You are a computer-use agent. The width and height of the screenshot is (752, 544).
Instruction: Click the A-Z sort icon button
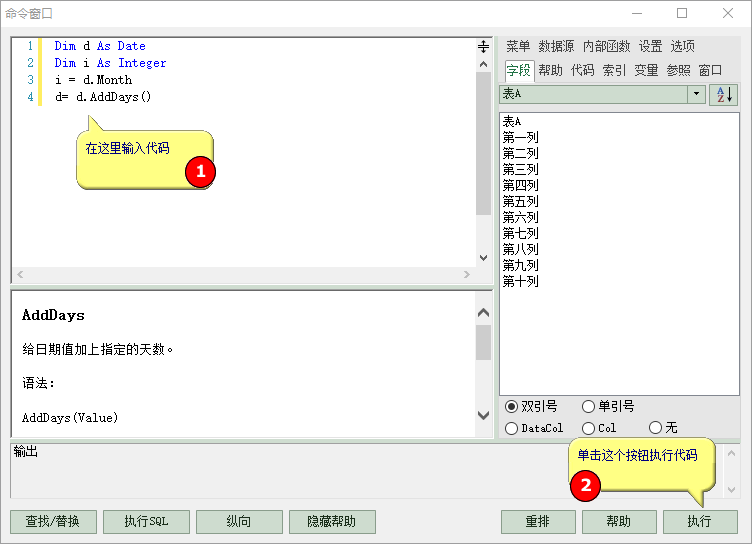pyautogui.click(x=723, y=94)
